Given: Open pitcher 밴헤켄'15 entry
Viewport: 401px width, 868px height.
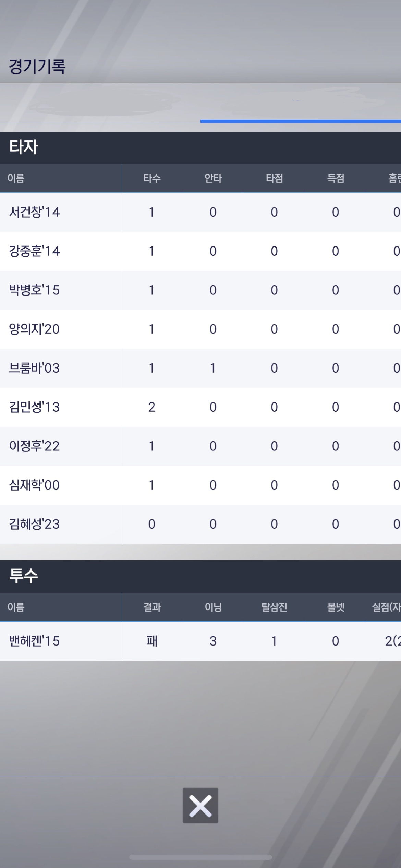Looking at the screenshot, I should click(34, 641).
